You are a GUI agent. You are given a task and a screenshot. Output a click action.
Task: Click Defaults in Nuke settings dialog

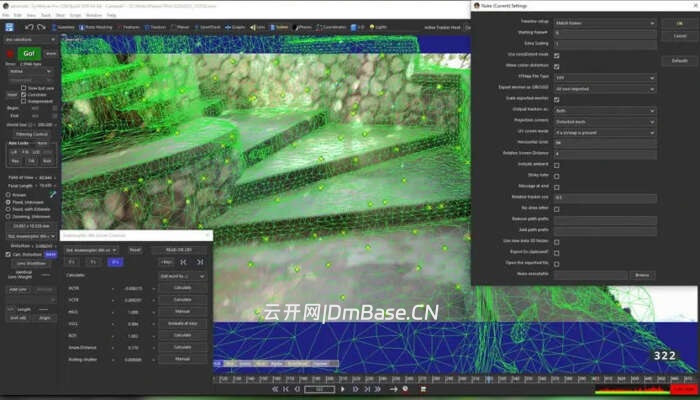[x=679, y=60]
